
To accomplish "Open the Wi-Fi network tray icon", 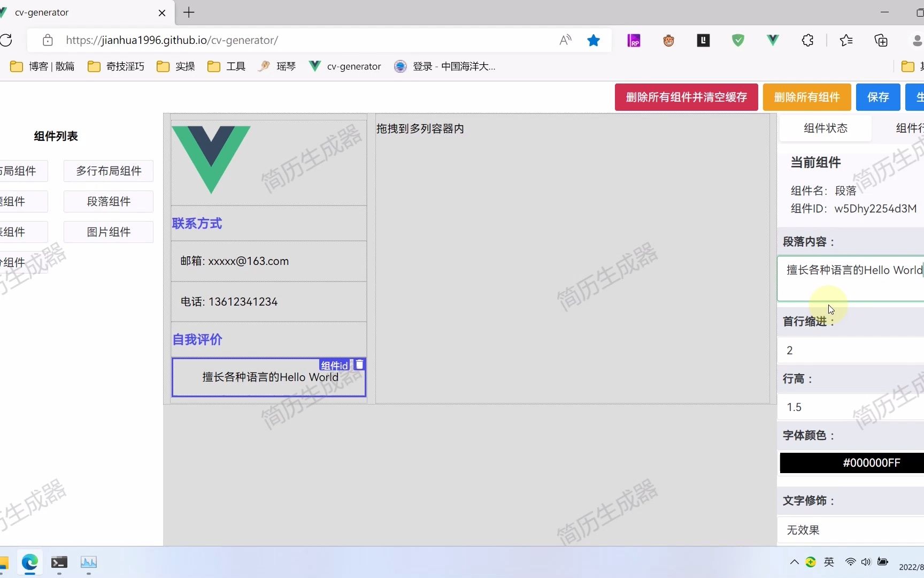I will click(x=850, y=562).
